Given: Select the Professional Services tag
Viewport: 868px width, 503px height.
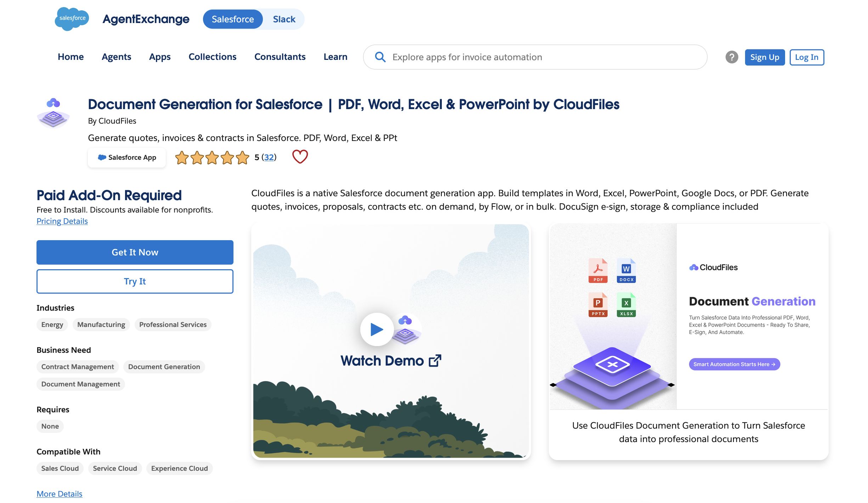Looking at the screenshot, I should pyautogui.click(x=173, y=324).
